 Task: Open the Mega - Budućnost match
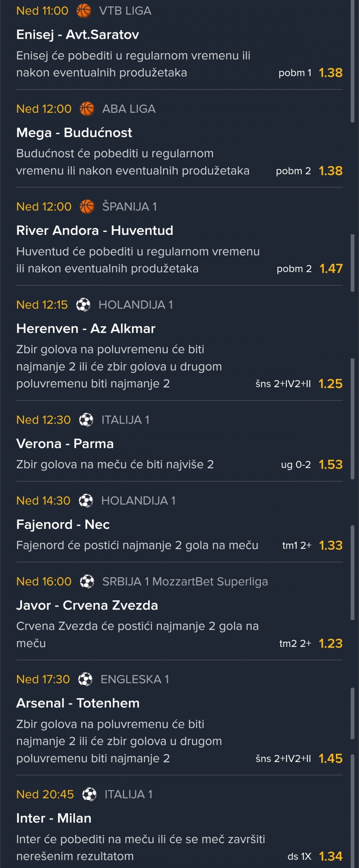(x=74, y=133)
